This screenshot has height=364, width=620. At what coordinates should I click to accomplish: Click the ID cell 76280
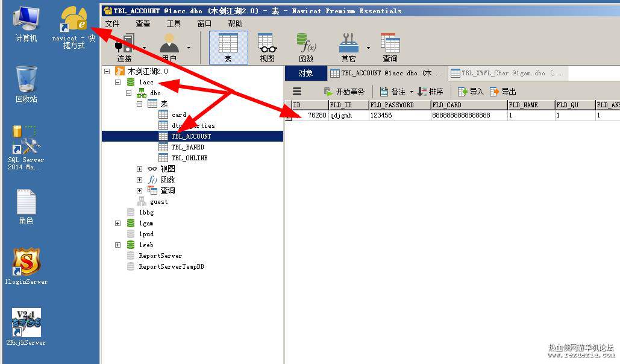tap(310, 115)
